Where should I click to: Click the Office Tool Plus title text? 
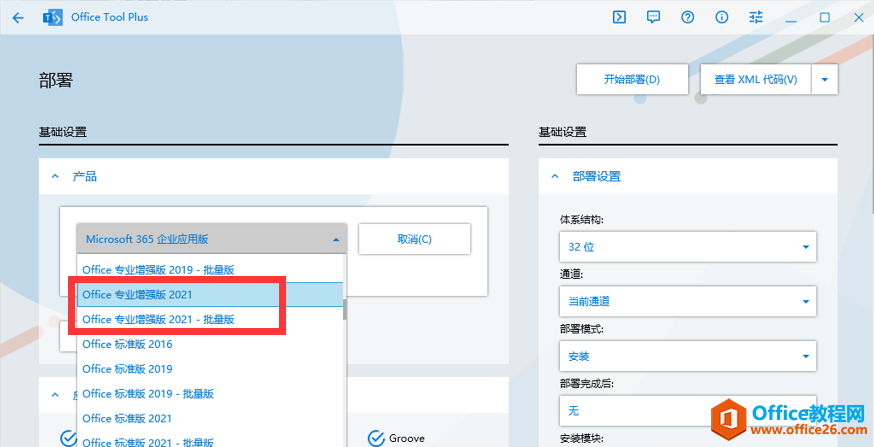pos(110,17)
